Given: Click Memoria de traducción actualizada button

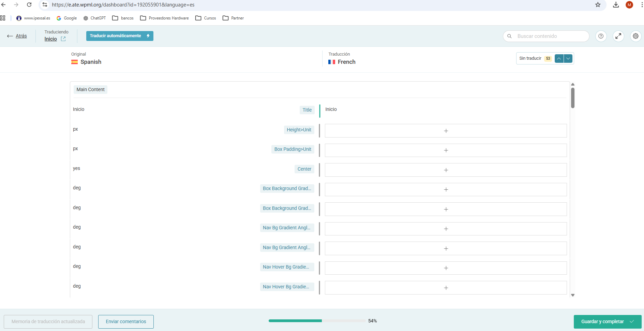Looking at the screenshot, I should (x=48, y=321).
